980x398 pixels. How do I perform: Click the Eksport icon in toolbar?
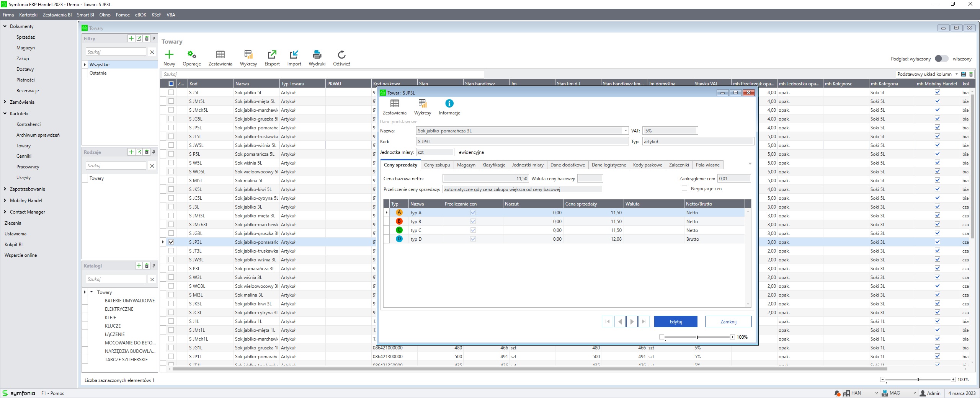pyautogui.click(x=272, y=55)
